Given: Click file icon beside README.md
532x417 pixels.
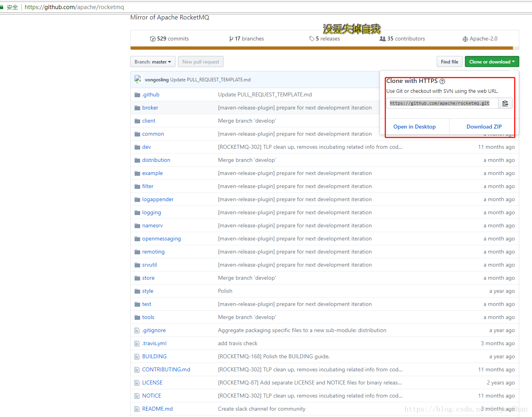Looking at the screenshot, I should point(137,409).
